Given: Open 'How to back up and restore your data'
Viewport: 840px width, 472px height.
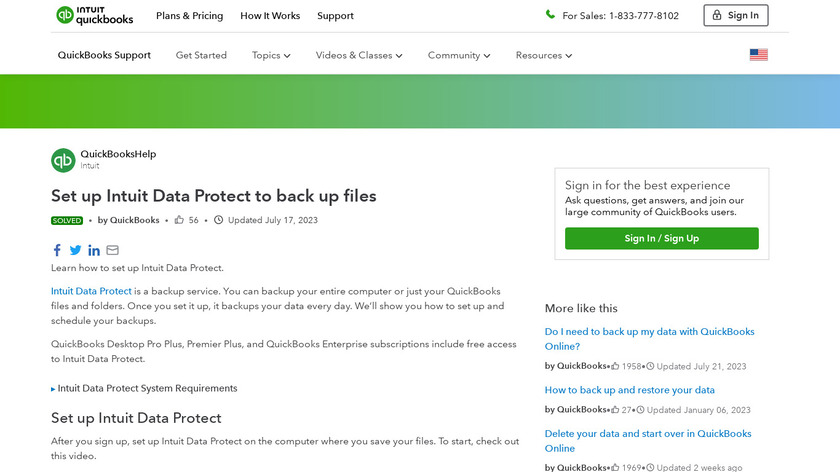Looking at the screenshot, I should coord(629,390).
